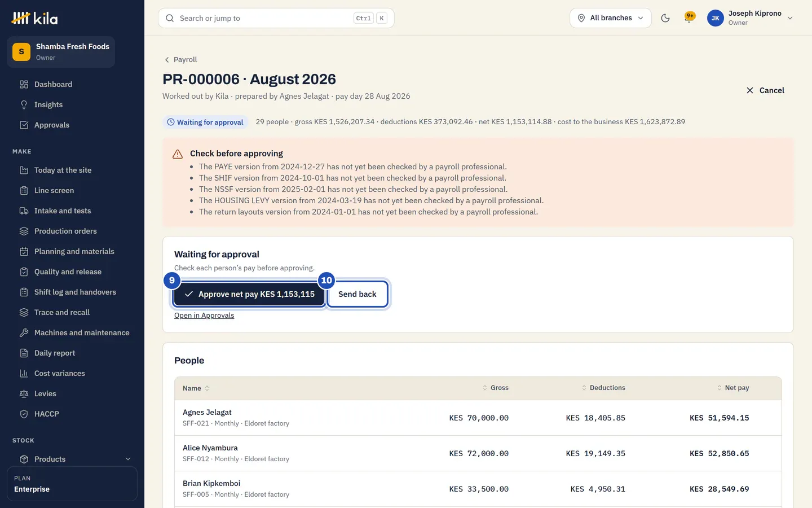Viewport: 812px width, 508px height.
Task: Click net pay KES 52,850.65 cell
Action: point(719,453)
